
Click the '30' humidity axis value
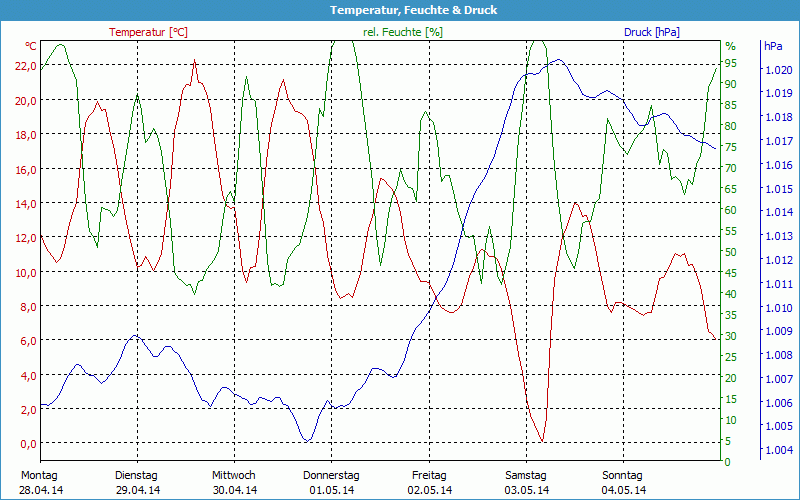(x=731, y=336)
